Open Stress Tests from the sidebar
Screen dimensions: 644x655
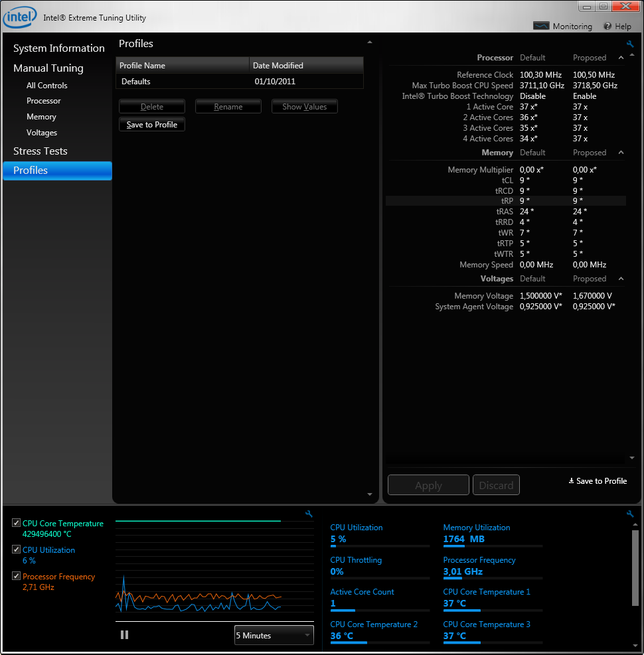[x=40, y=151]
